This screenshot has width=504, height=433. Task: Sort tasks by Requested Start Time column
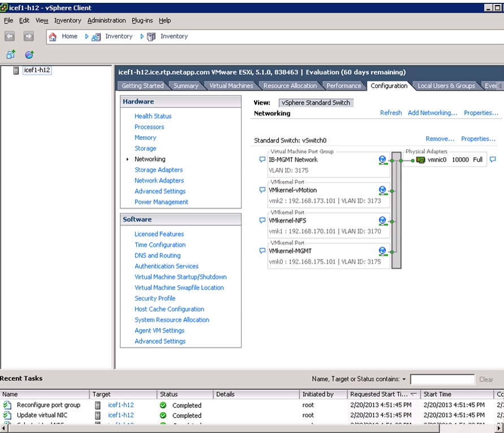(384, 394)
